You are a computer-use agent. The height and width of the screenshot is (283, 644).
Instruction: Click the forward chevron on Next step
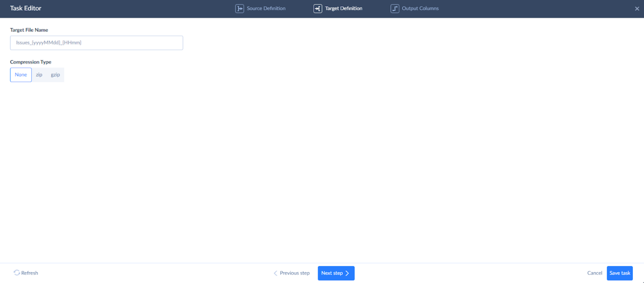(347, 273)
